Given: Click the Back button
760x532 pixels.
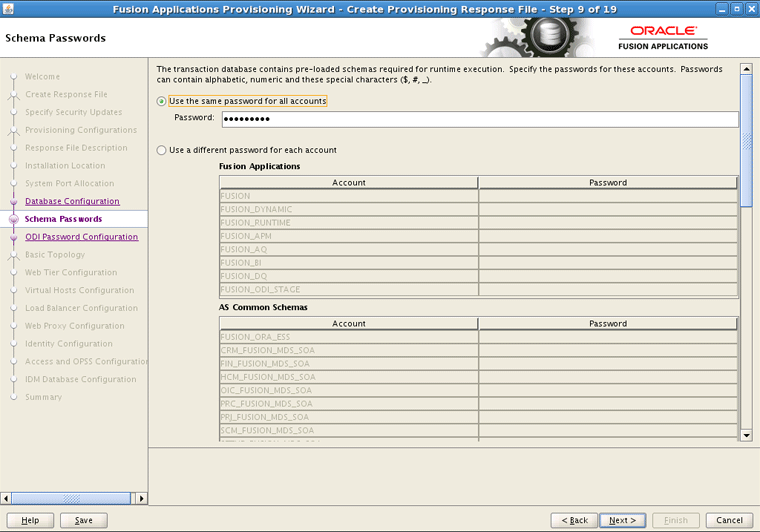Looking at the screenshot, I should point(574,520).
